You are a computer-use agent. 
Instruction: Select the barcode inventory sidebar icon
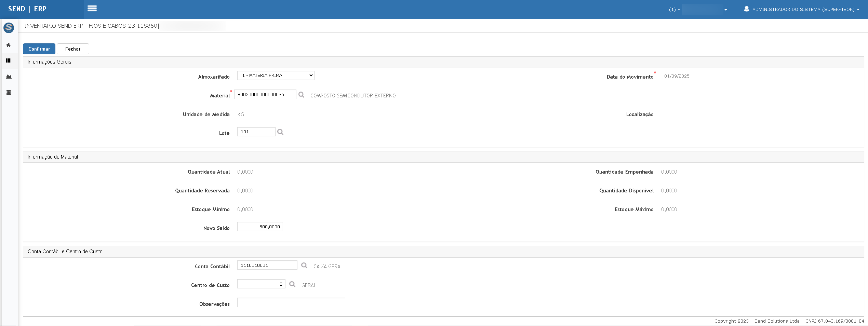9,61
